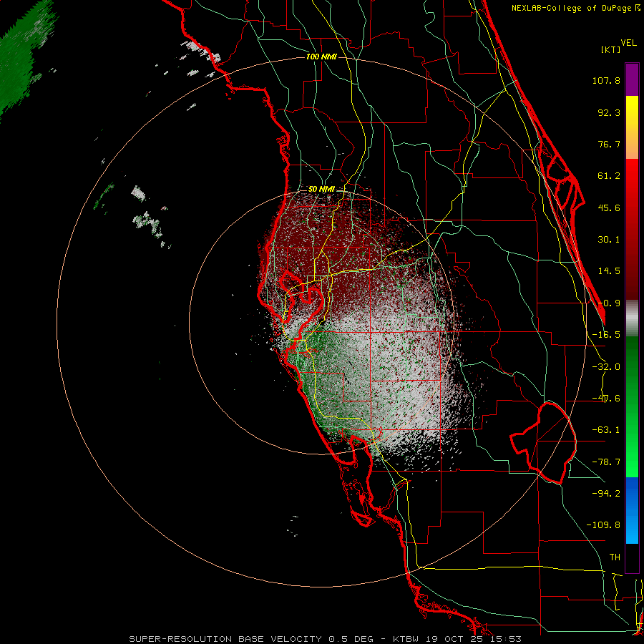Viewport: 644px width, 644px height.
Task: Click the TH label on legend
Action: 615,557
